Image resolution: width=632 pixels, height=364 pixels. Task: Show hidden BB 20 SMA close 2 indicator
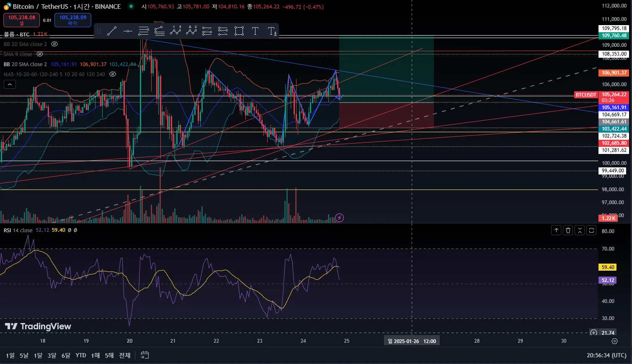54,44
